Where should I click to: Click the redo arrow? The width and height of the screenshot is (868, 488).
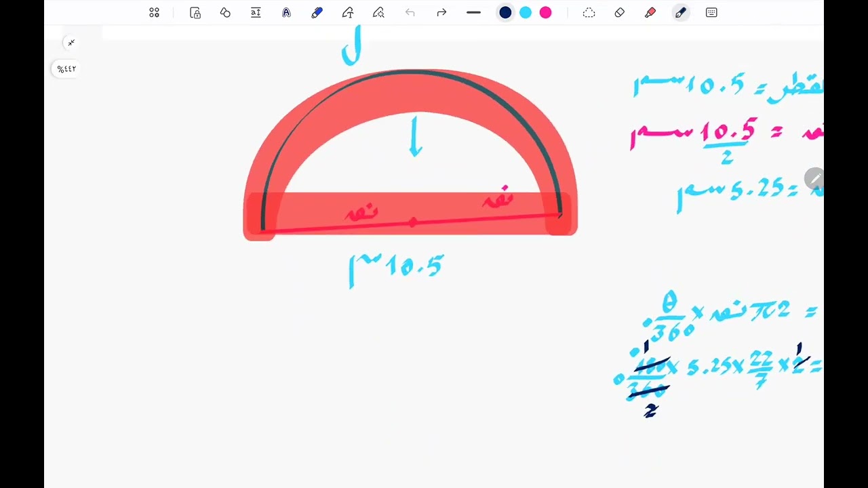click(x=441, y=13)
